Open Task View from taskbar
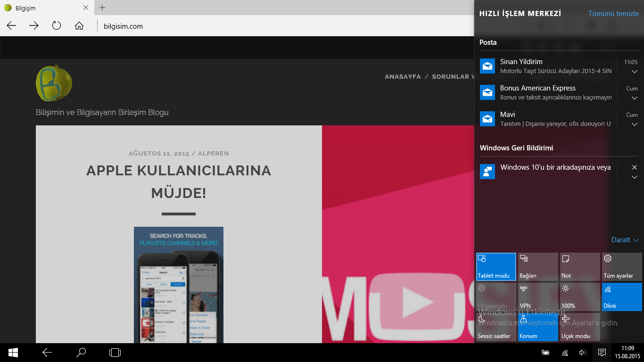Image resolution: width=644 pixels, height=362 pixels. (115, 353)
